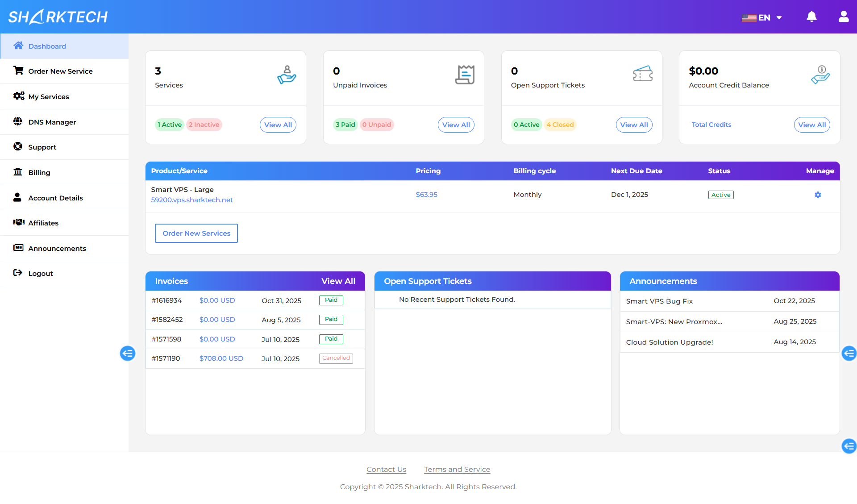
Task: Go to Order New Service
Action: pyautogui.click(x=64, y=71)
